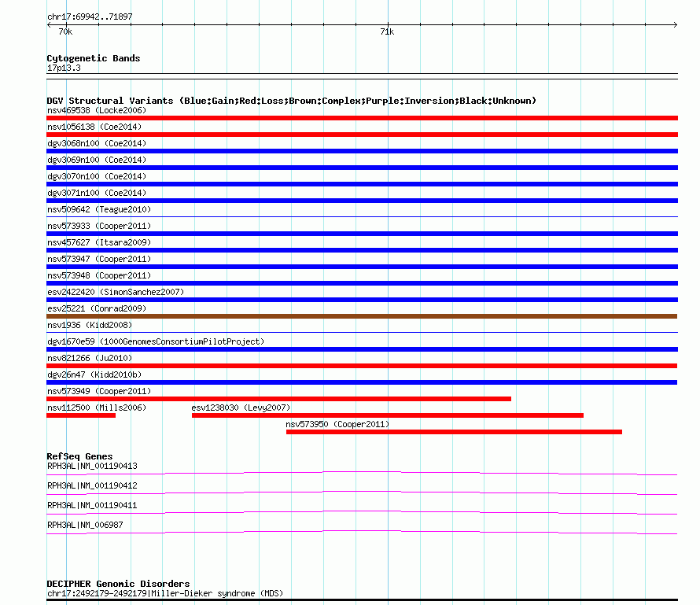Image resolution: width=700 pixels, height=605 pixels.
Task: Click the 71k ruler marker
Action: pos(387,31)
